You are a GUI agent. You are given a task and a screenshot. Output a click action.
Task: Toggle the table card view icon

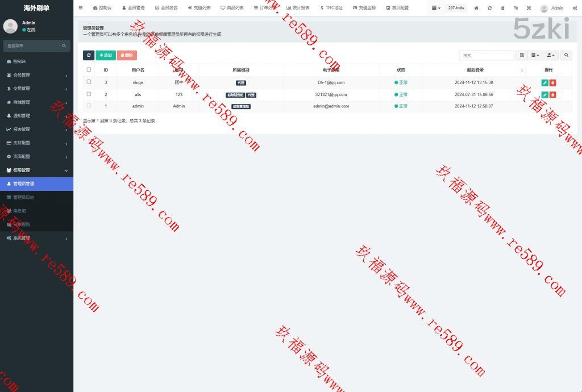point(522,55)
